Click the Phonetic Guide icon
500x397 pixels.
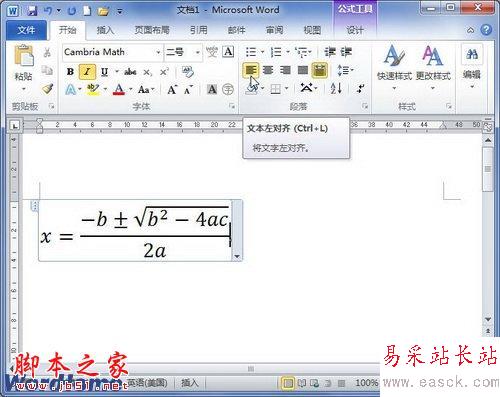pyautogui.click(x=212, y=52)
